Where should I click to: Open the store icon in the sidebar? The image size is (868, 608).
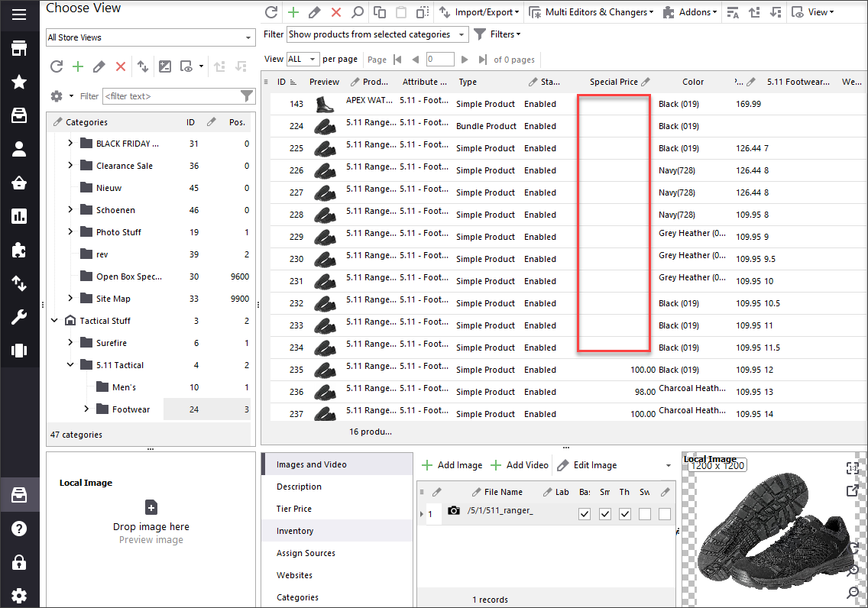pyautogui.click(x=19, y=49)
